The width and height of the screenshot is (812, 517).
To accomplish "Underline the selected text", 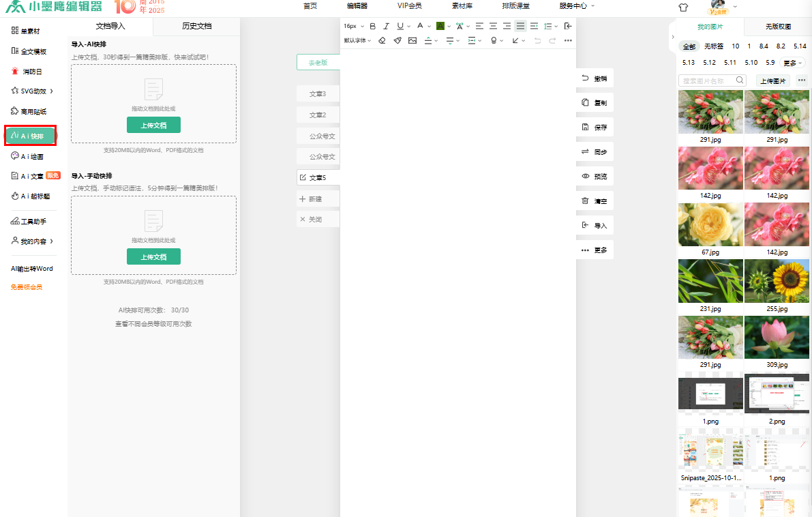I will (400, 26).
